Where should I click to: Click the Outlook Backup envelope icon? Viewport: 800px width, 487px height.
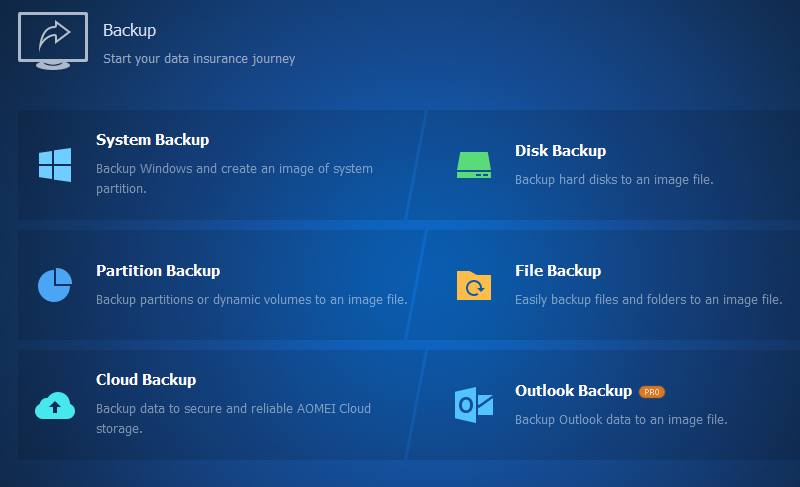coord(474,404)
